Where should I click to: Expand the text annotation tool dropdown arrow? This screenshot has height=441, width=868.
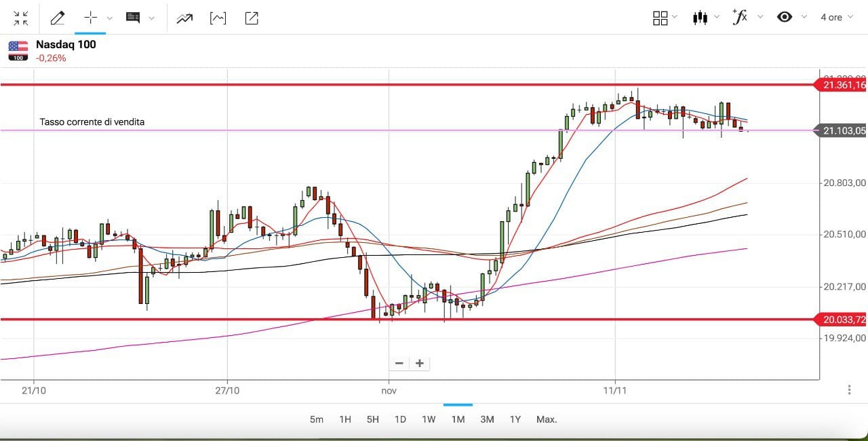coord(151,18)
